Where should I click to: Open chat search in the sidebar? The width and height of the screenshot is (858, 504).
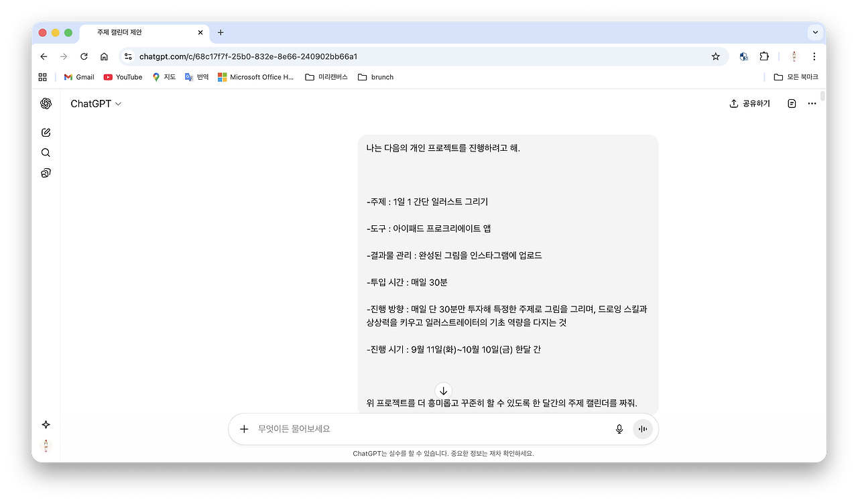tap(46, 152)
